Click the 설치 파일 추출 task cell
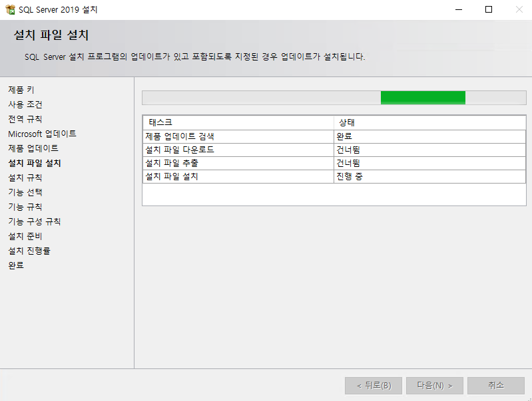 [238, 163]
